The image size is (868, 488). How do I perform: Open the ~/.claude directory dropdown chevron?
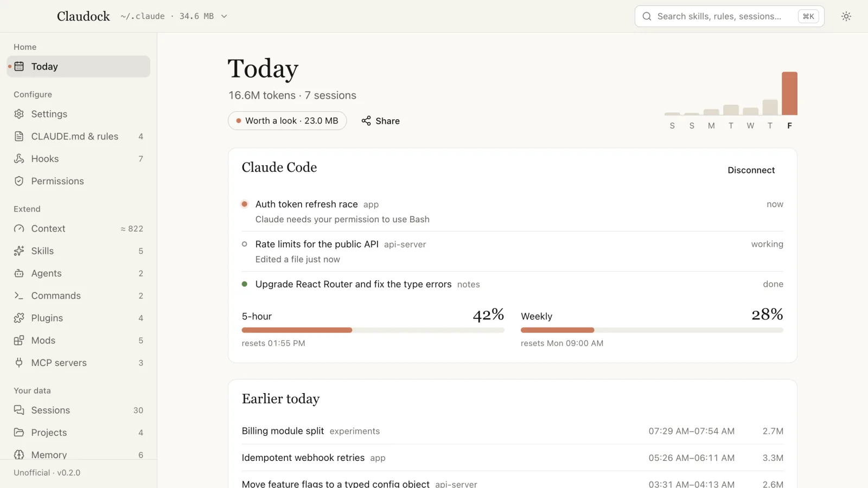pos(224,16)
